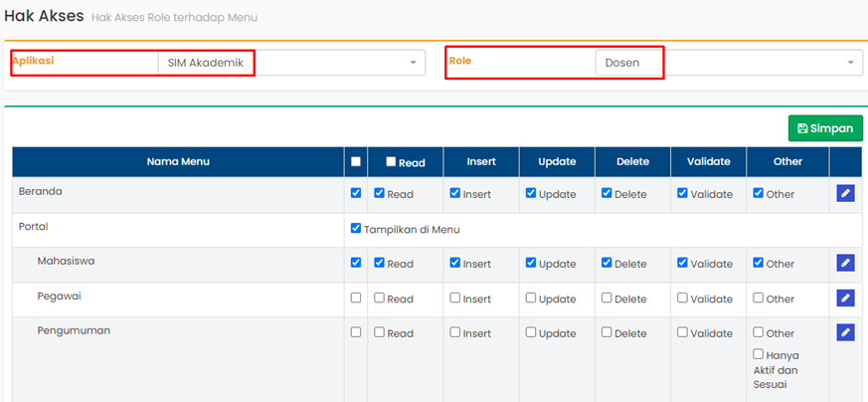Select the Portal menu row label
868x402 pixels.
pyautogui.click(x=34, y=227)
